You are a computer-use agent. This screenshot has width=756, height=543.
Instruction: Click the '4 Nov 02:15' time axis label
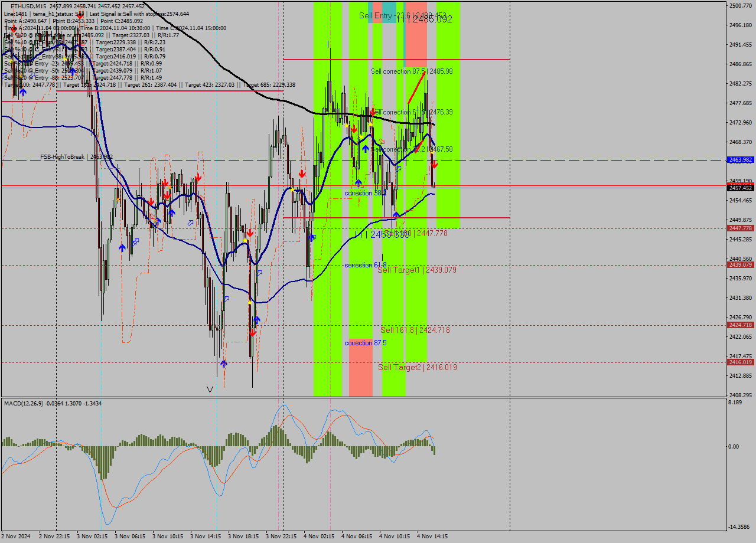point(319,537)
